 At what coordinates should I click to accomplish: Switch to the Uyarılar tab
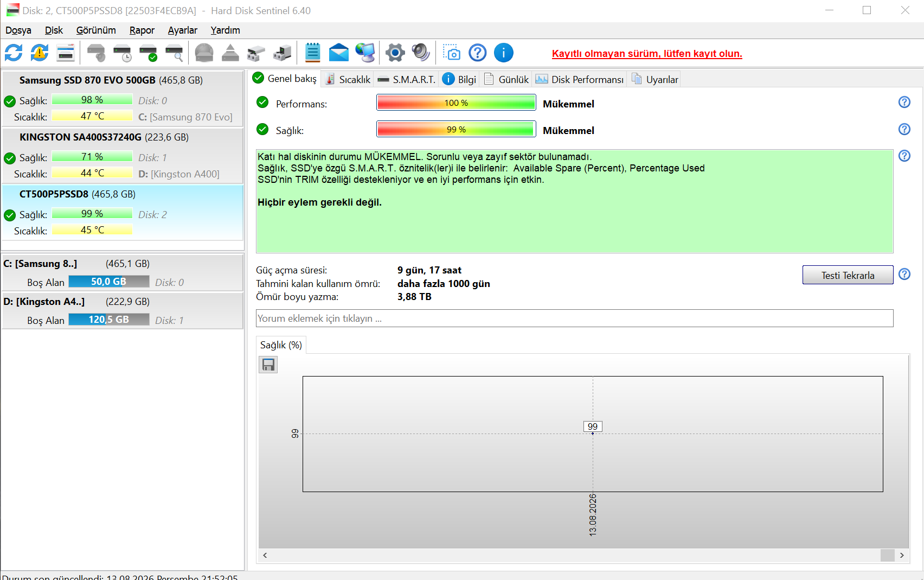click(655, 79)
